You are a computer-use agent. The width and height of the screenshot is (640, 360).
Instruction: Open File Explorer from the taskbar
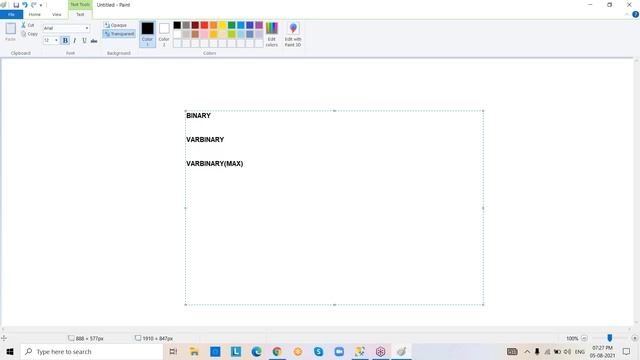[194, 351]
